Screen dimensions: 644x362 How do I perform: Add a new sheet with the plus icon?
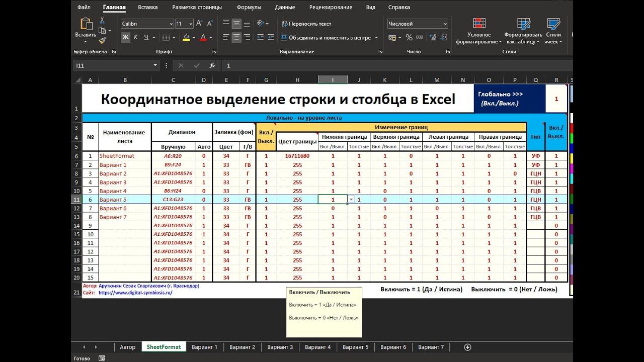[x=467, y=347]
